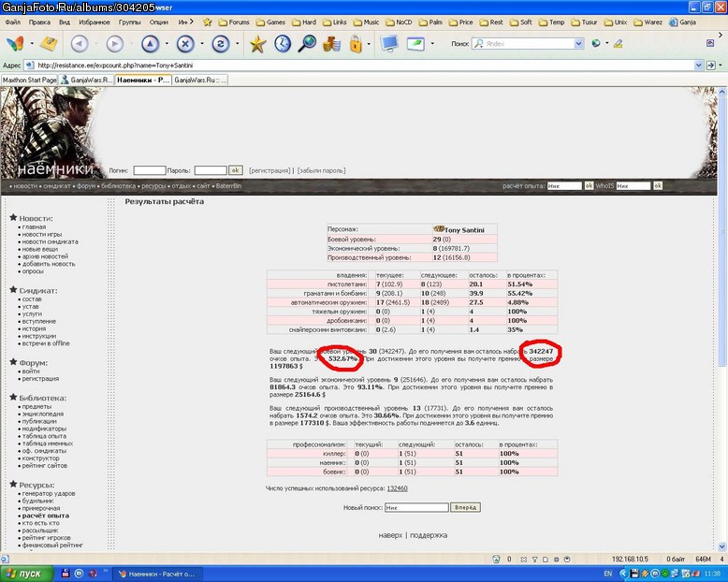Image resolution: width=728 pixels, height=582 pixels.
Task: Click the регистрация link near login
Action: click(269, 170)
